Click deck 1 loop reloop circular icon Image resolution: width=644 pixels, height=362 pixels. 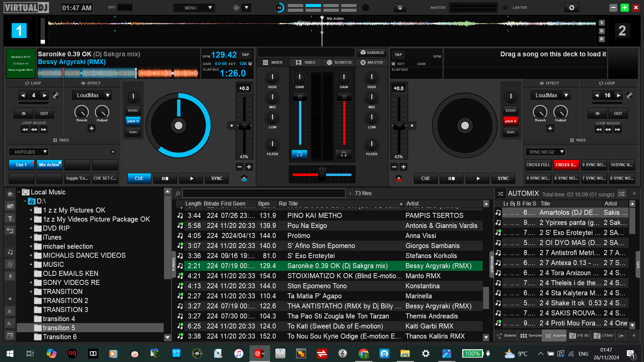[56, 95]
